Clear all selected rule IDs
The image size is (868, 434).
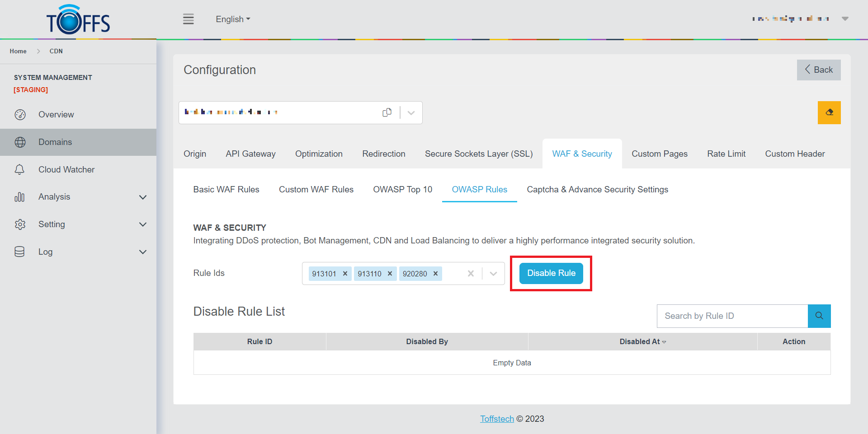pos(471,274)
